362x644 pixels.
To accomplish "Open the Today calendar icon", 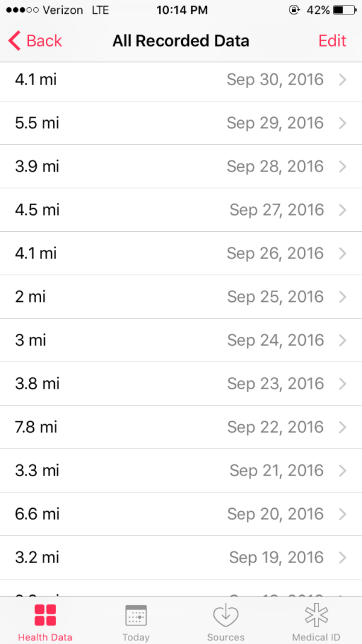I will tap(136, 615).
